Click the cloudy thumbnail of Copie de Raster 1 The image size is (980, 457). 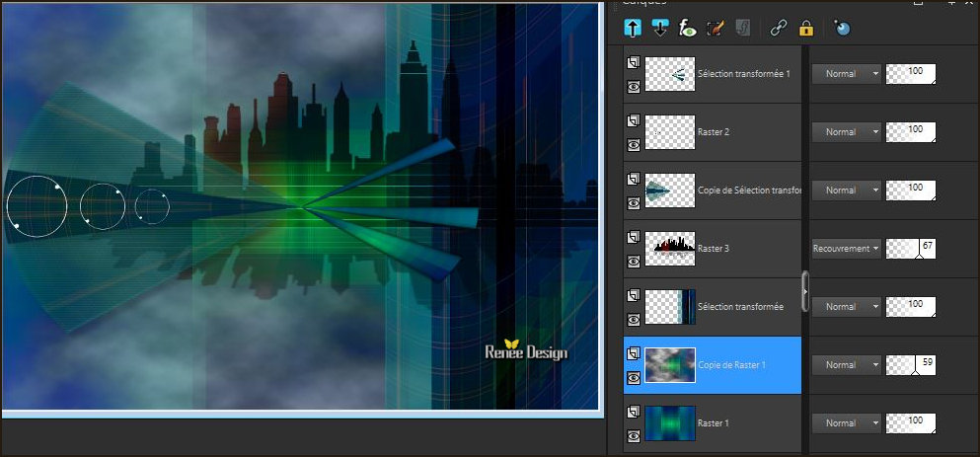pyautogui.click(x=670, y=364)
